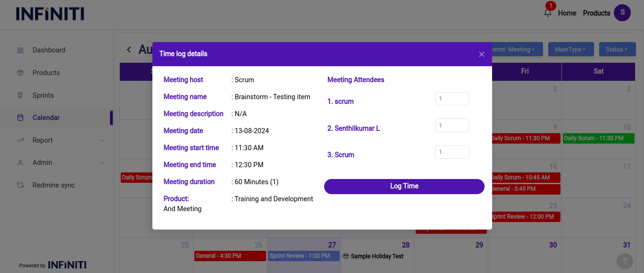Go to previous month with back arrow
Viewport: 644px width, 273px height.
129,50
